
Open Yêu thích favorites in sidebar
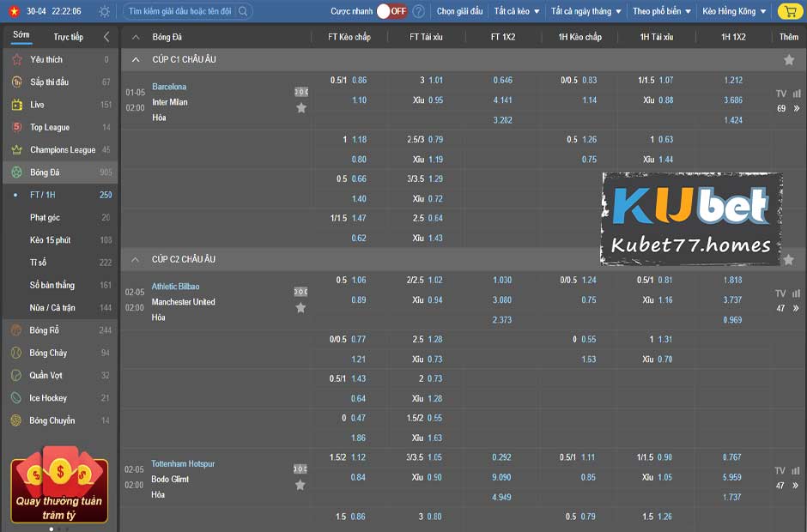pos(60,60)
